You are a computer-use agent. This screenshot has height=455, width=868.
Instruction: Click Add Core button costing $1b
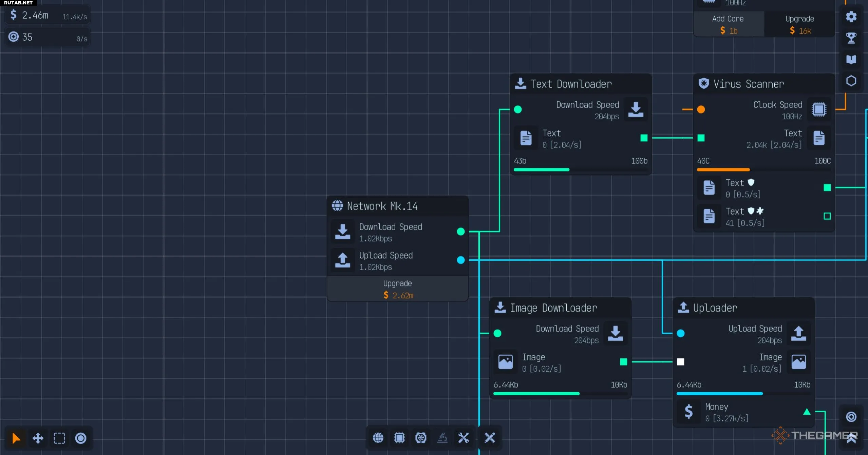pos(728,24)
